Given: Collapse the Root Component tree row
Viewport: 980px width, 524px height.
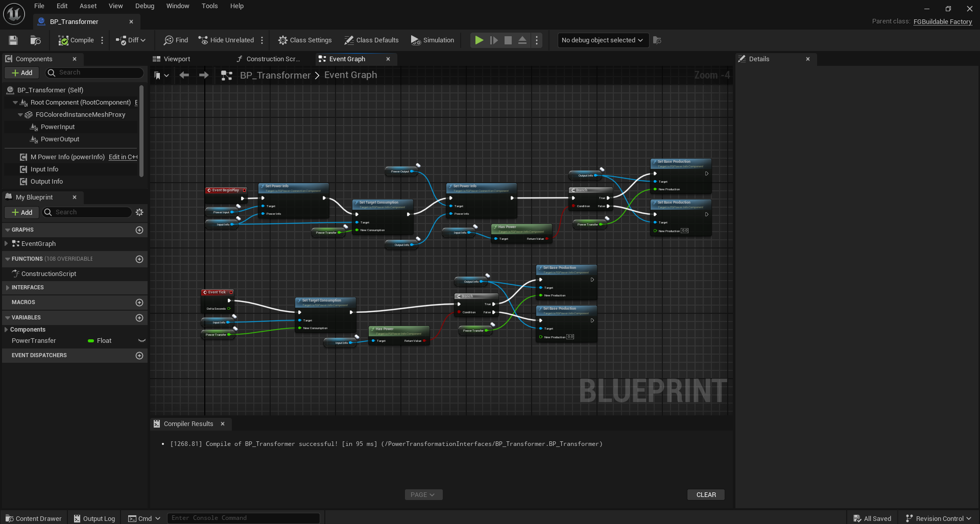Looking at the screenshot, I should coord(15,103).
